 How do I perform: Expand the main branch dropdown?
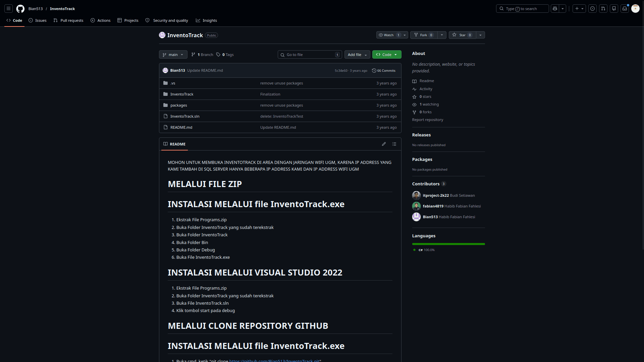[x=173, y=55]
